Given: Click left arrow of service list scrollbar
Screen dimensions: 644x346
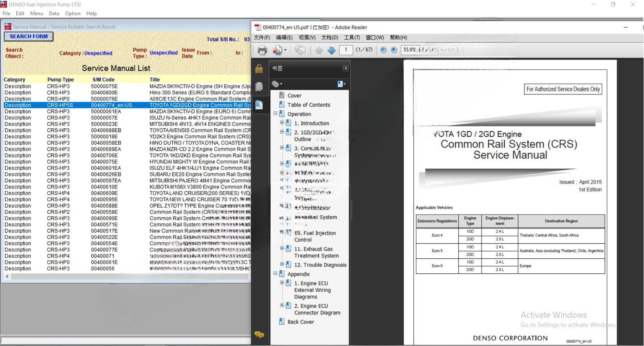Looking at the screenshot, I should pyautogui.click(x=7, y=276).
